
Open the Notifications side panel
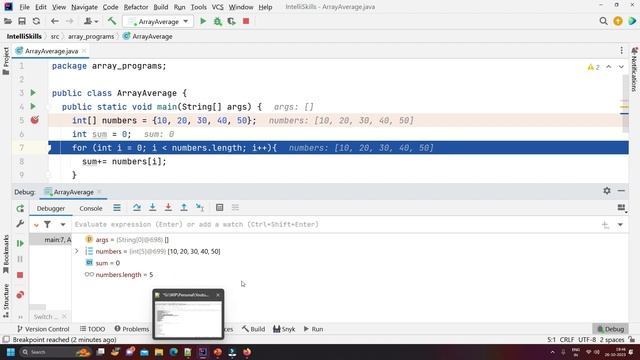(x=634, y=69)
